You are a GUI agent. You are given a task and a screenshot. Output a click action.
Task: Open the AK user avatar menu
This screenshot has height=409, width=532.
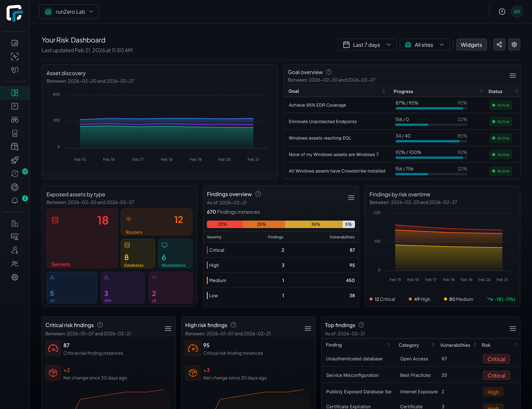click(x=517, y=12)
